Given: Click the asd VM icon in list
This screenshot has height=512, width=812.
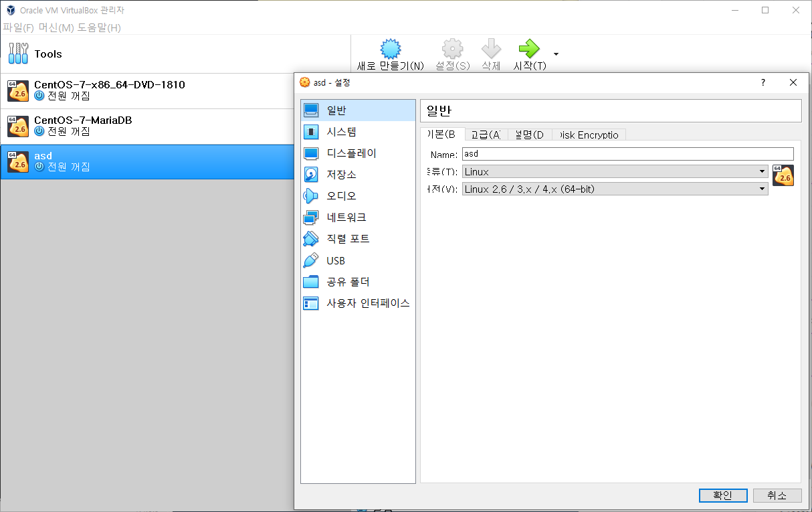Looking at the screenshot, I should 18,162.
